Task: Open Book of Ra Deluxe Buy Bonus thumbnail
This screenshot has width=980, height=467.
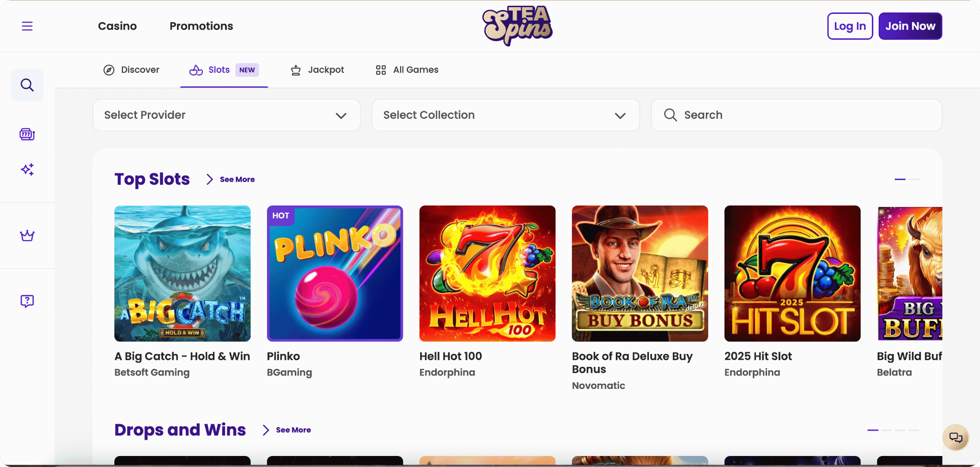Action: 640,273
